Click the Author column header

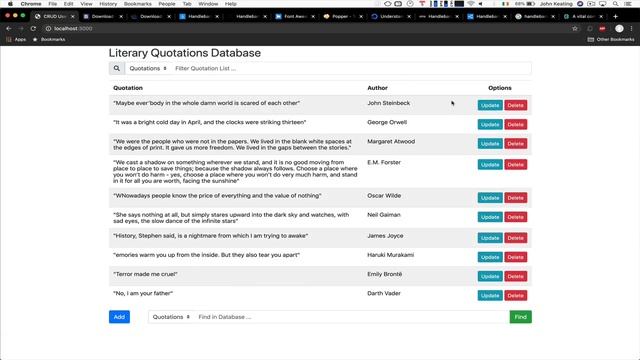[x=378, y=88]
